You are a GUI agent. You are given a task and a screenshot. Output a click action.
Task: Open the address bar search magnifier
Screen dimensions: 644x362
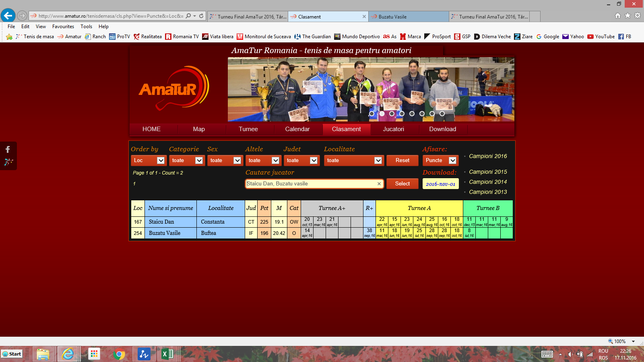tap(188, 16)
